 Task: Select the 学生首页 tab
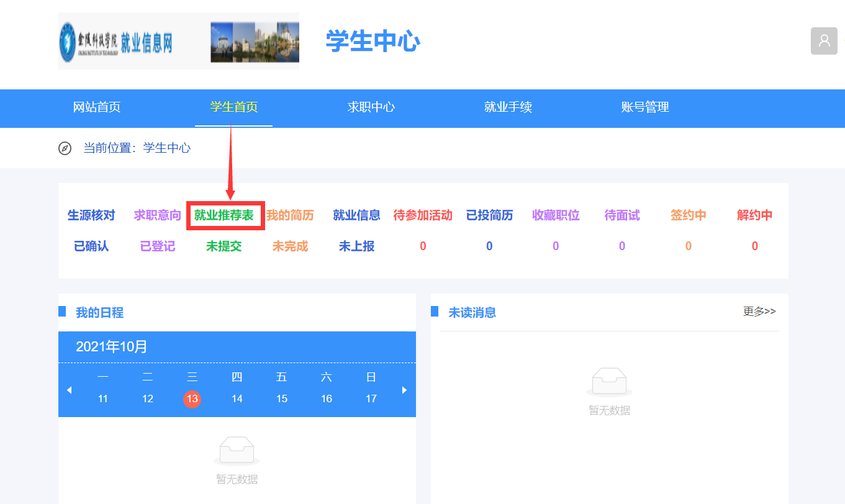click(233, 107)
